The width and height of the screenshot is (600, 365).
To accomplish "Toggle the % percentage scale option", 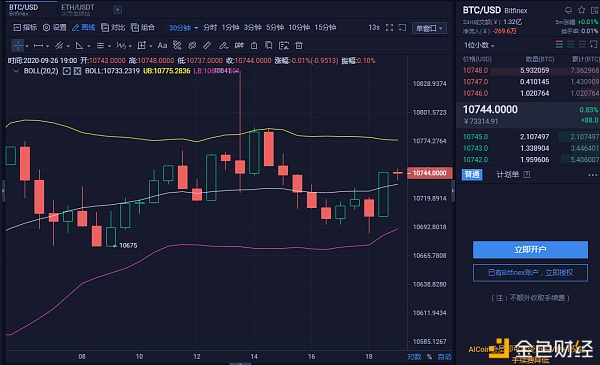I will point(429,357).
